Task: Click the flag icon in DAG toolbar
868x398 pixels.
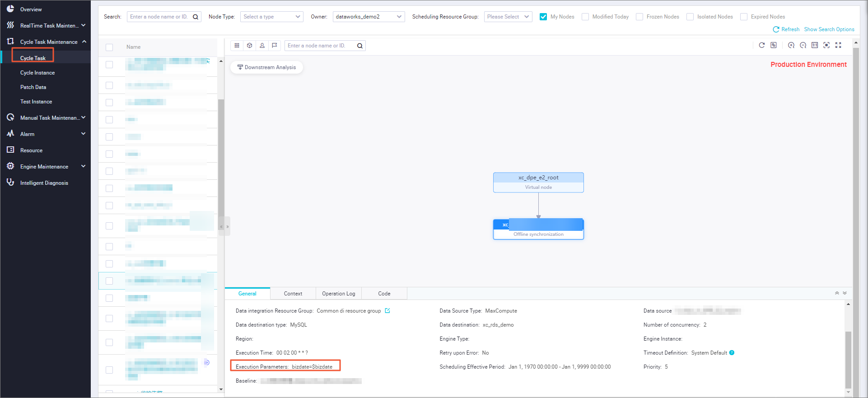Action: 275,46
